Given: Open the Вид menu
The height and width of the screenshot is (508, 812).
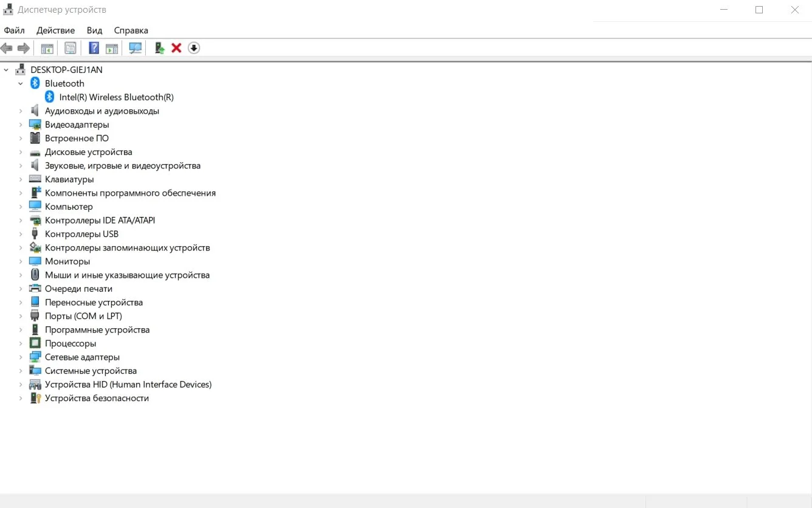Looking at the screenshot, I should (x=94, y=30).
